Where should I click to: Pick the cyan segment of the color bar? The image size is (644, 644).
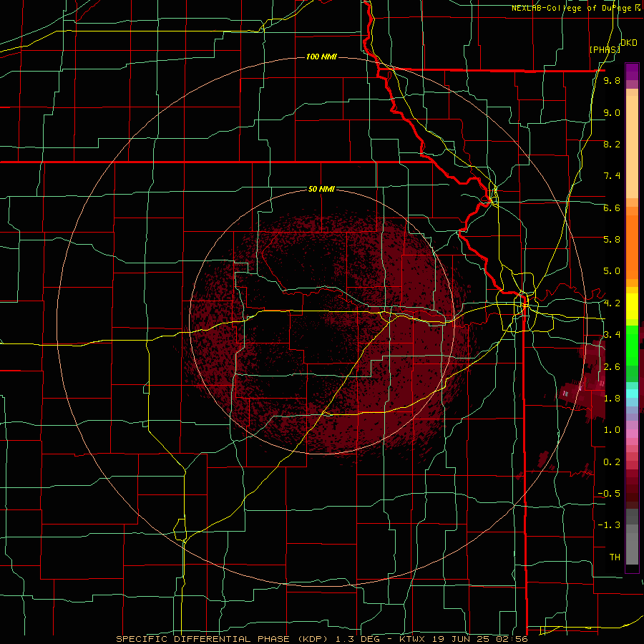pos(632,393)
